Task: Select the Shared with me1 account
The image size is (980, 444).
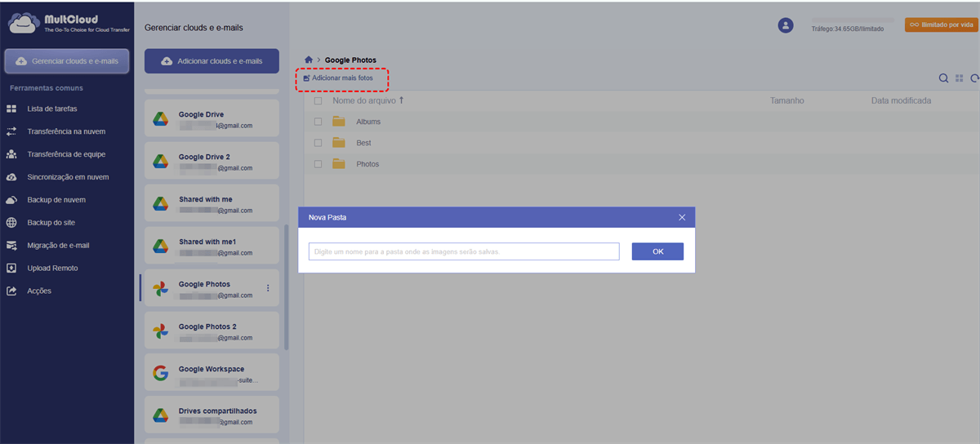Action: pos(212,246)
